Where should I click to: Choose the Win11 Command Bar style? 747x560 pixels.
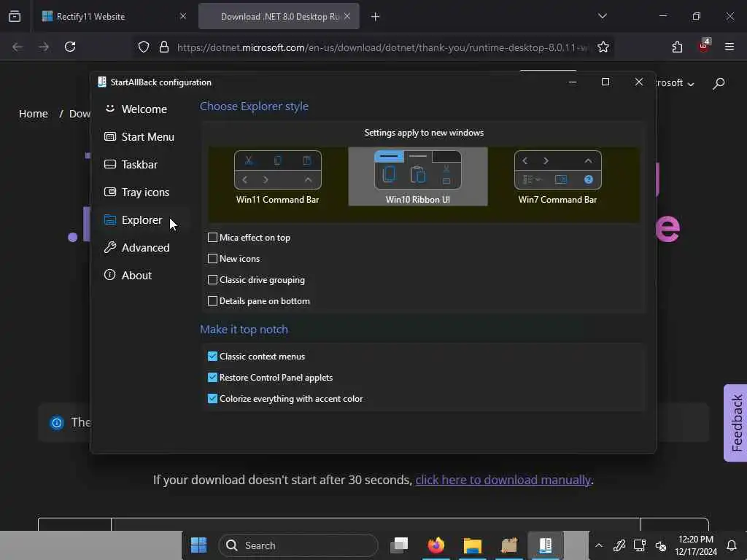coord(278,176)
